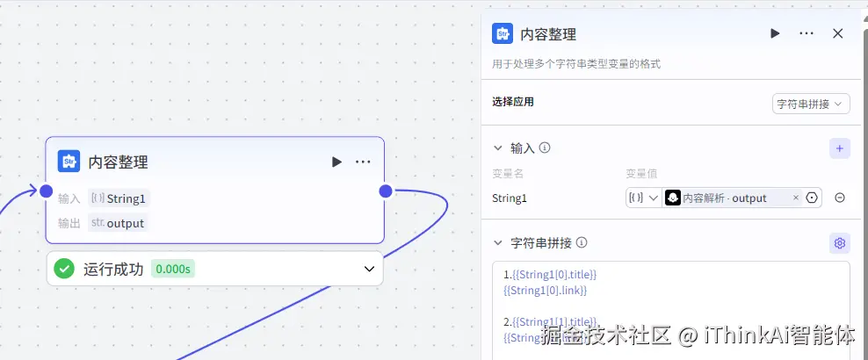
Task: Clear the 内容解析 · output value with the x
Action: [x=795, y=198]
